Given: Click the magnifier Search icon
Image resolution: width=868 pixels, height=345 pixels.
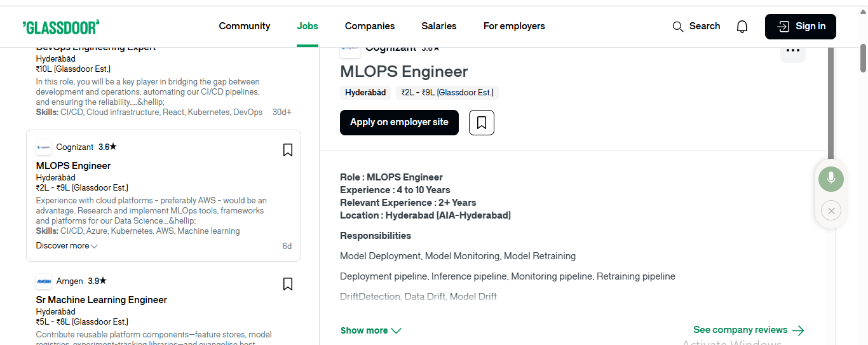Looking at the screenshot, I should [678, 27].
